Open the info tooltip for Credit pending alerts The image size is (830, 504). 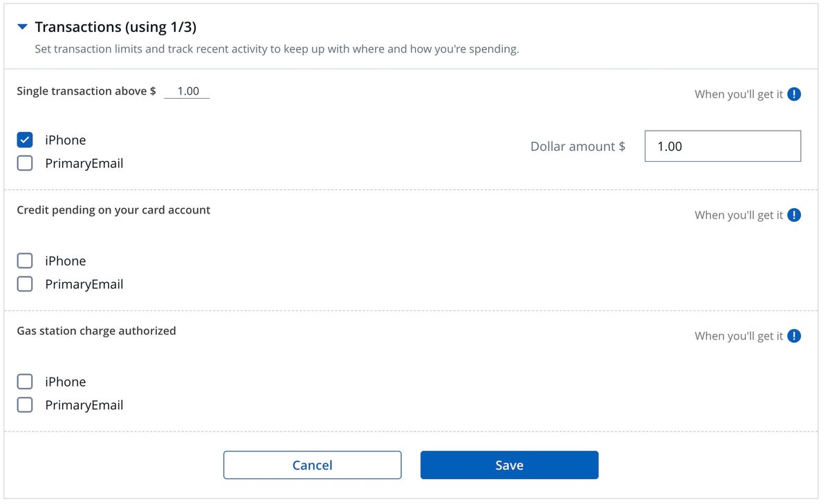(x=793, y=214)
